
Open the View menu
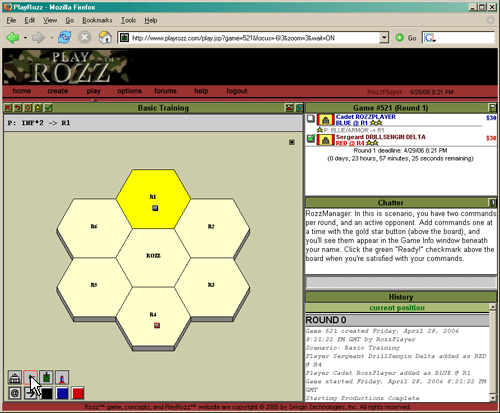pyautogui.click(x=50, y=20)
